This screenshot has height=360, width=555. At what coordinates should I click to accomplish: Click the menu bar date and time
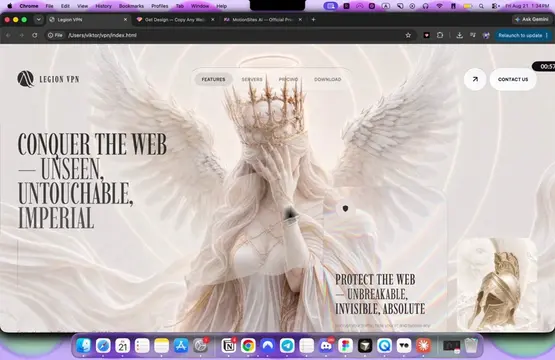[x=527, y=6]
